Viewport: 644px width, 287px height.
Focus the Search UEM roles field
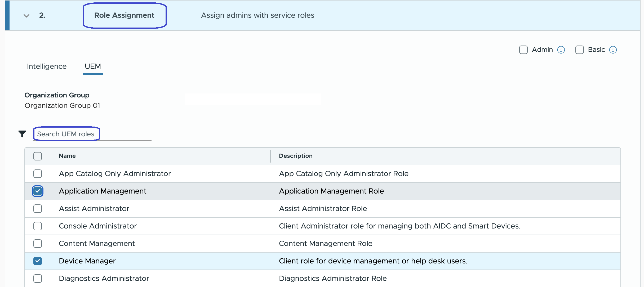coord(92,134)
